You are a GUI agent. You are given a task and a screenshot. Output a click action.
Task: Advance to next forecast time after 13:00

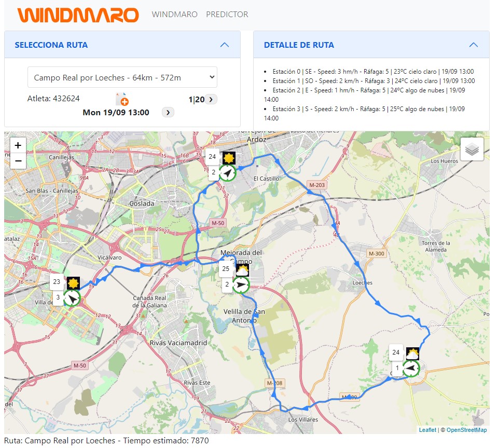click(x=169, y=112)
